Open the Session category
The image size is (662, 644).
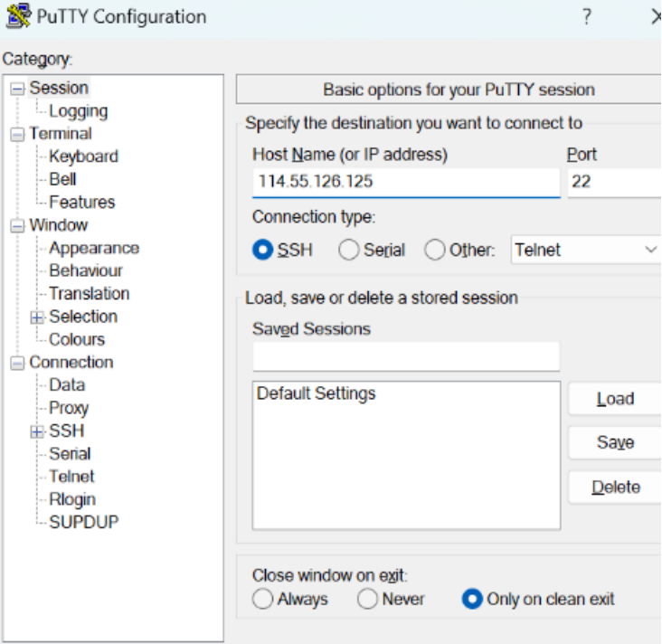[59, 88]
